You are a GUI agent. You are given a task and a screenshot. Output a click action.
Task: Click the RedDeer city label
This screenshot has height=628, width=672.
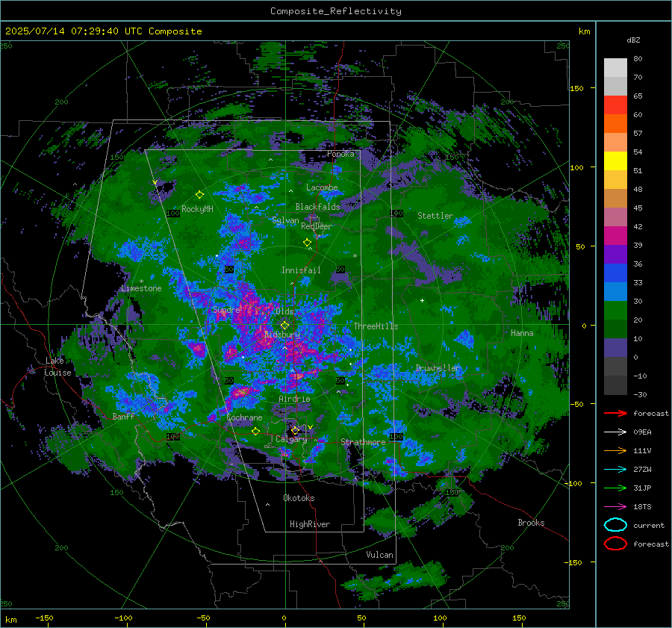coord(317,226)
